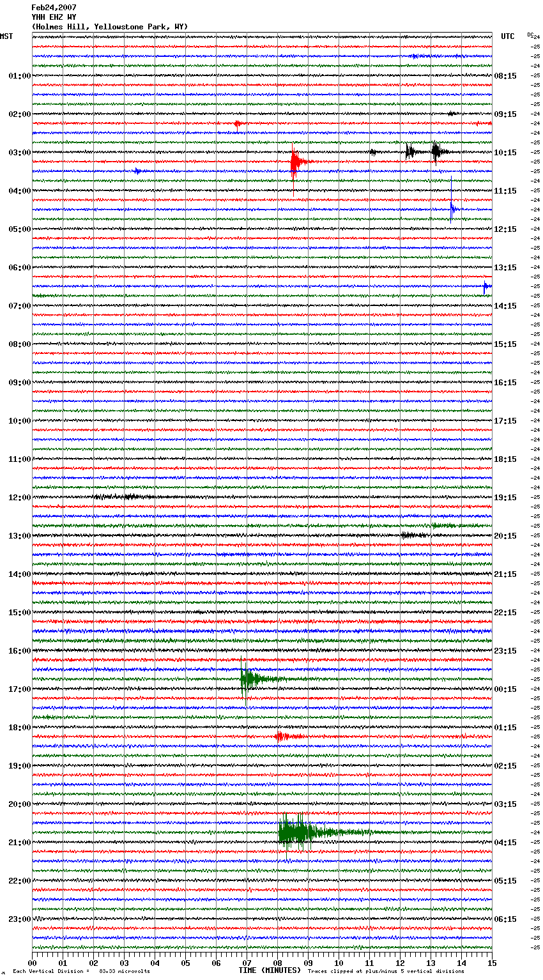Screen dimensions: 543x980
Task: Click the "03:15" UTC time label
Action: point(505,804)
